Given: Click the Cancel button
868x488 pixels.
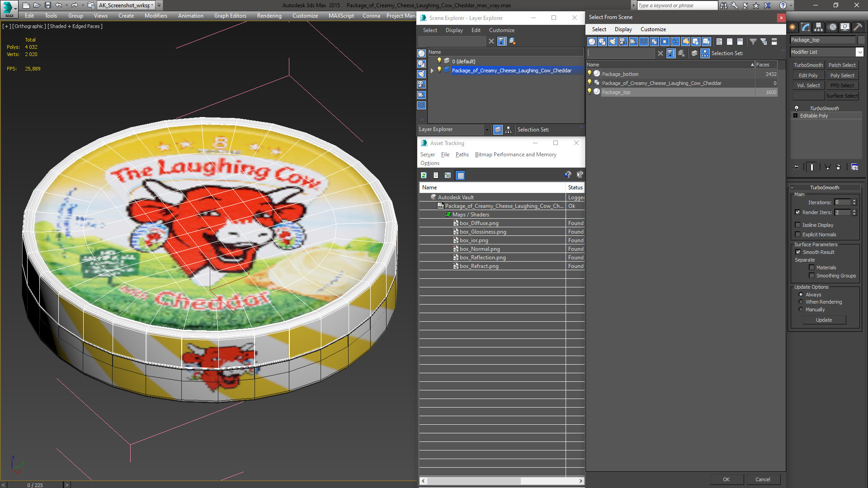Looking at the screenshot, I should [762, 479].
